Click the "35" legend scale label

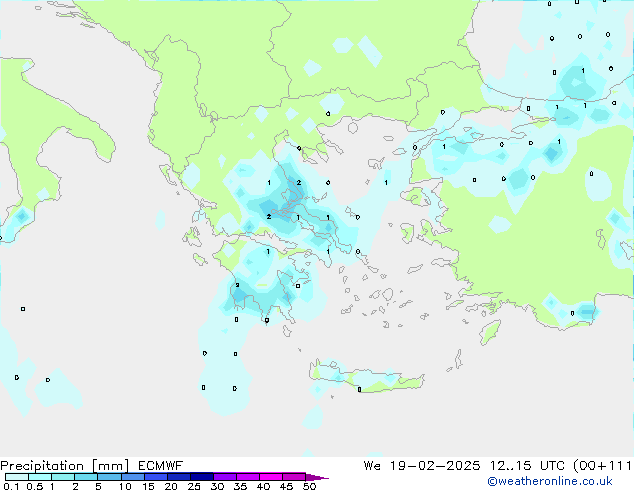point(240,486)
